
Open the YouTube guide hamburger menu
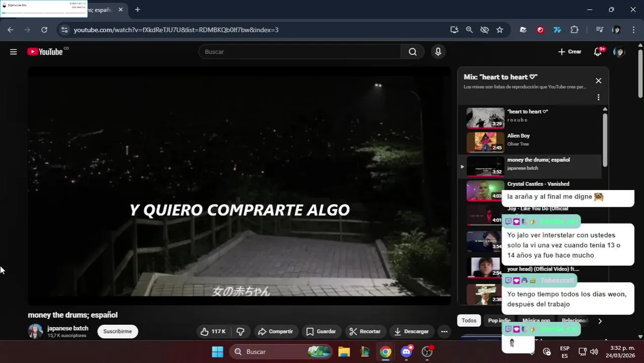click(14, 51)
